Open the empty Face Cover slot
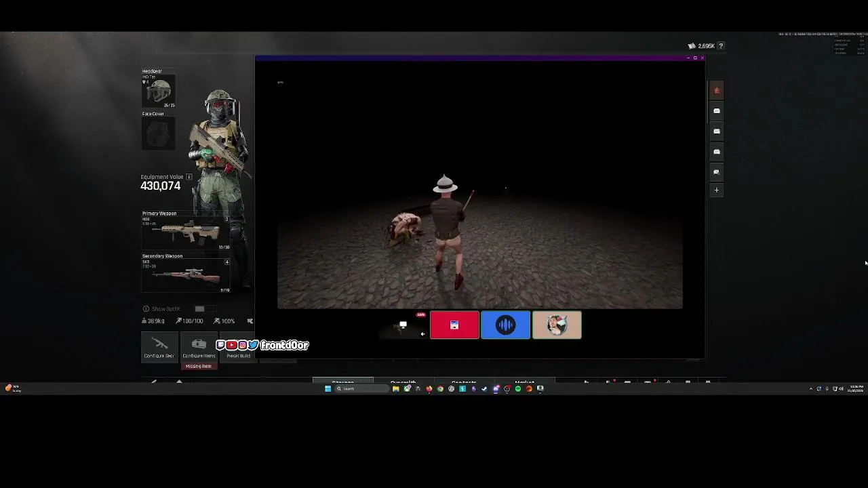Screen dimensions: 868x488 point(159,134)
